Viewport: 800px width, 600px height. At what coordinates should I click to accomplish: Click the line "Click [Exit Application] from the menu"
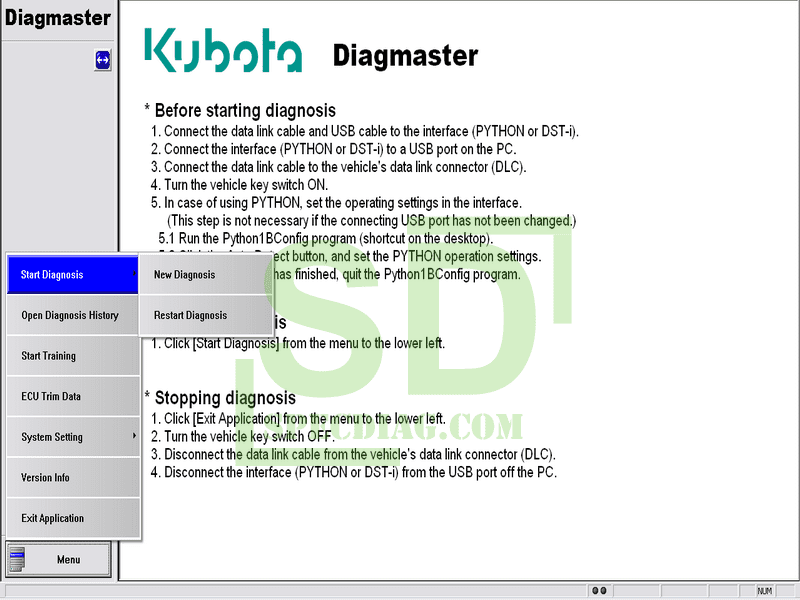[x=298, y=418]
